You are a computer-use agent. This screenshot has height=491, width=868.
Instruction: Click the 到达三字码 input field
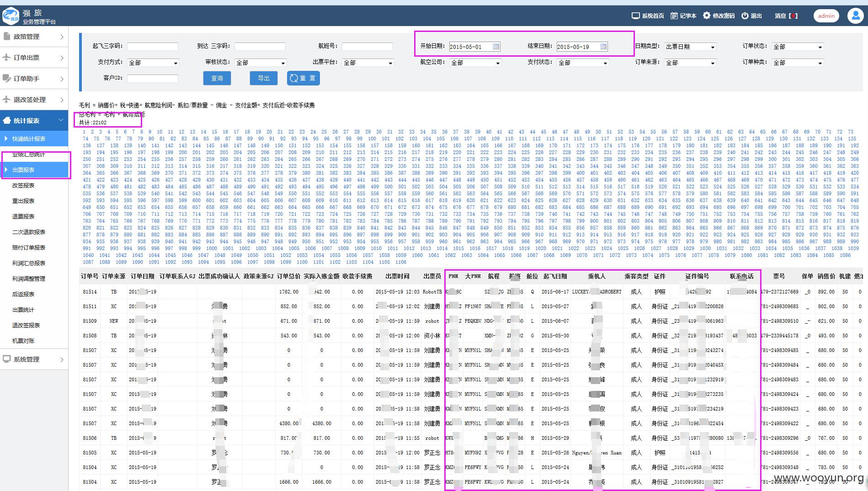tap(260, 47)
